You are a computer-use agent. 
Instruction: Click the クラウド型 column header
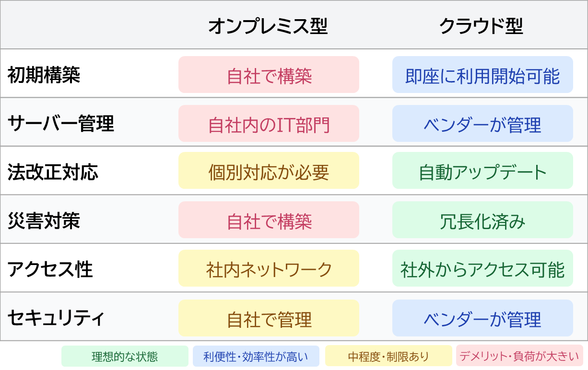point(482,26)
